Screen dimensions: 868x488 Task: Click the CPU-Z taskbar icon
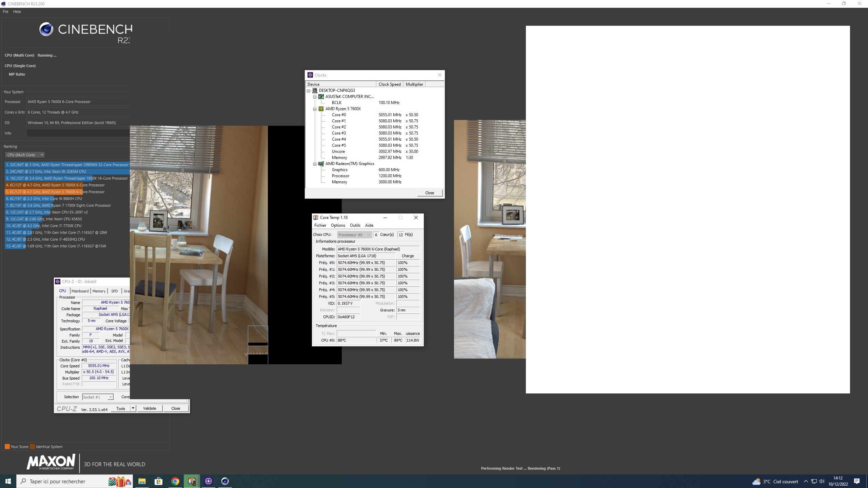209,481
